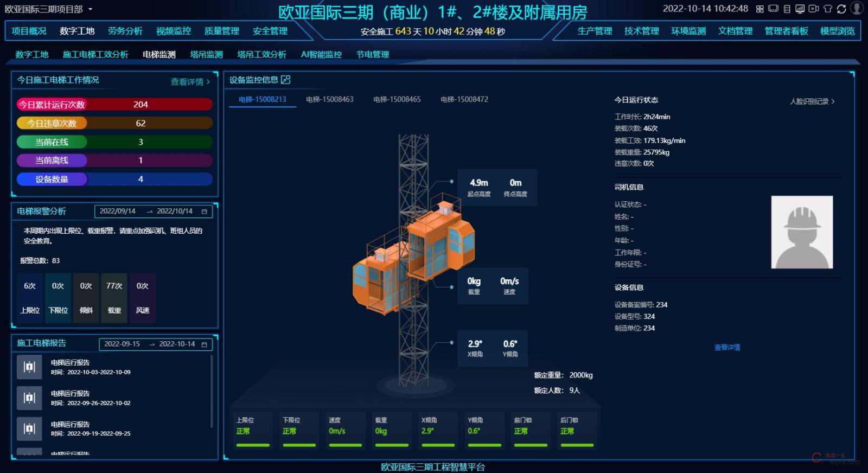Open the 安全管理 menu
The image size is (868, 473).
pyautogui.click(x=270, y=31)
